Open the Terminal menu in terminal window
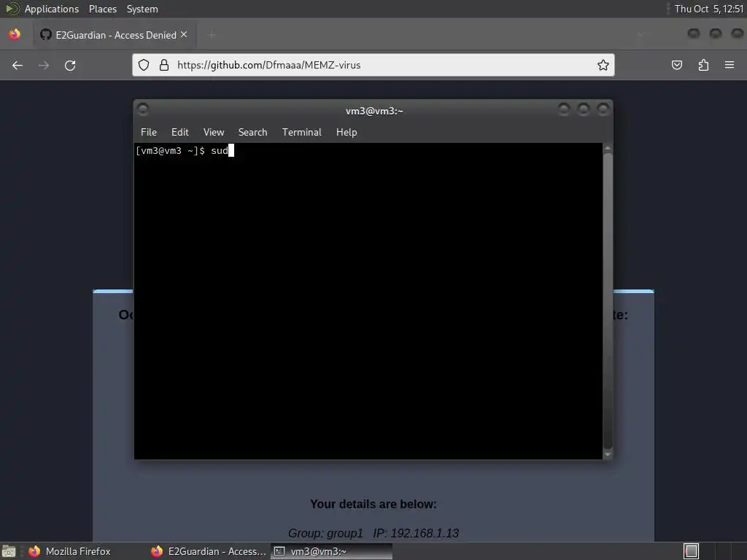This screenshot has height=560, width=747. point(301,133)
